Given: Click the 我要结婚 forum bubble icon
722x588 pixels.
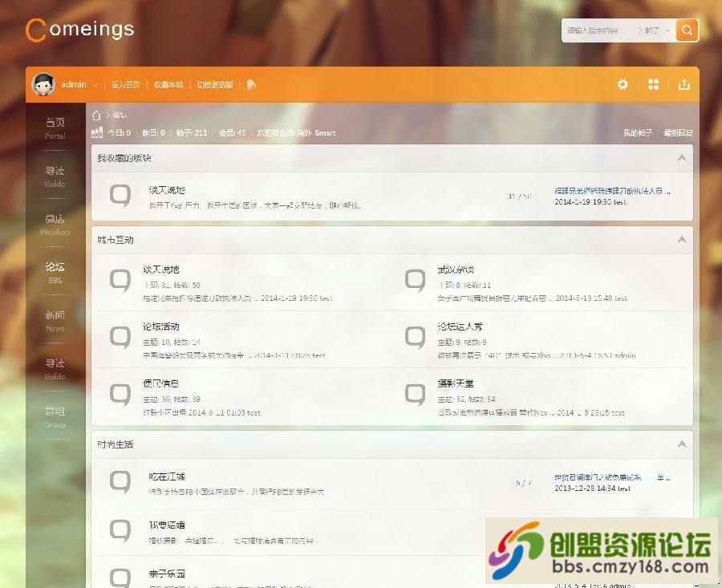Looking at the screenshot, I should click(x=120, y=530).
